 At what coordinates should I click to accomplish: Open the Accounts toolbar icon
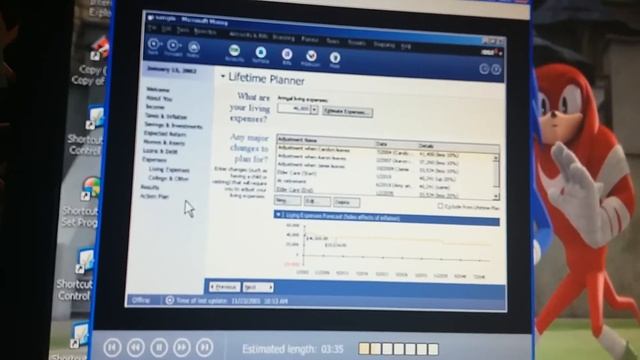(234, 50)
